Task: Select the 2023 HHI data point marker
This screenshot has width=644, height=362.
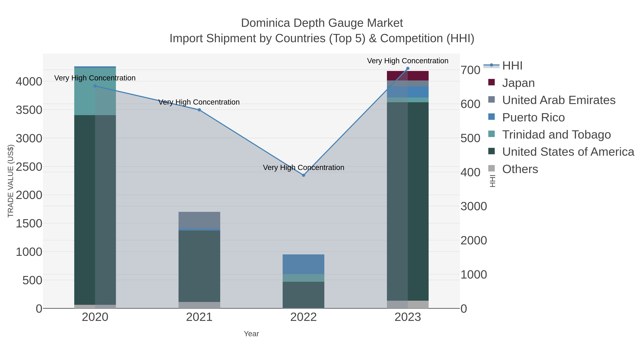Action: [x=408, y=68]
